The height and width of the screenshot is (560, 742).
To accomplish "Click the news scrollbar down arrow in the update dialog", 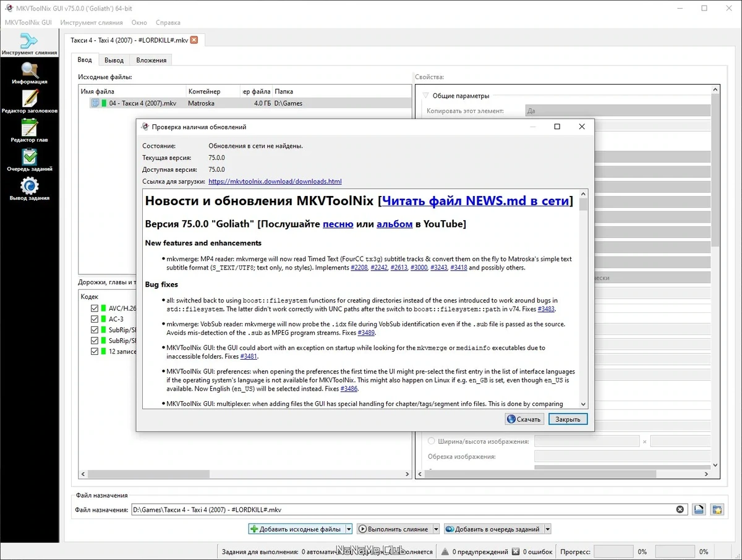I will (x=583, y=404).
